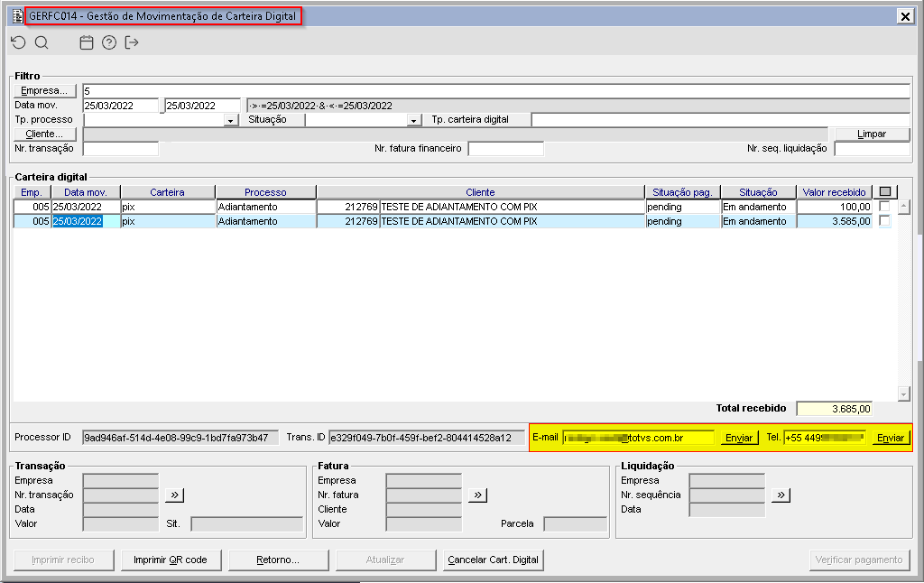Click the Retorno... button
The width and height of the screenshot is (924, 583).
pyautogui.click(x=278, y=560)
